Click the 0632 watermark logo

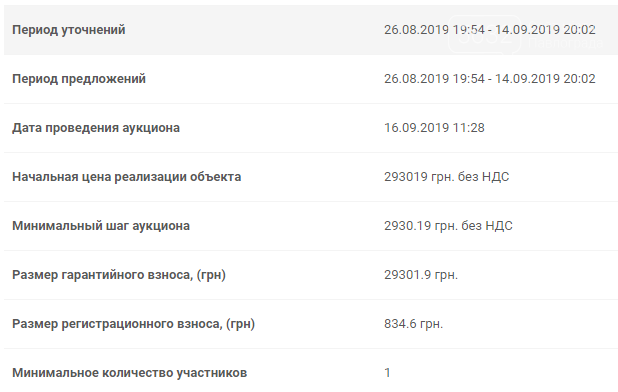click(485, 34)
